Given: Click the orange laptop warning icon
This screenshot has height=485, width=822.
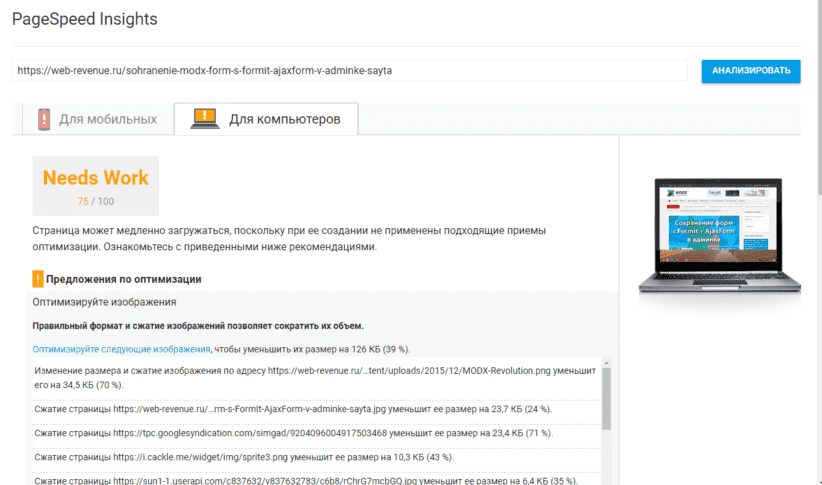Looking at the screenshot, I should [204, 118].
